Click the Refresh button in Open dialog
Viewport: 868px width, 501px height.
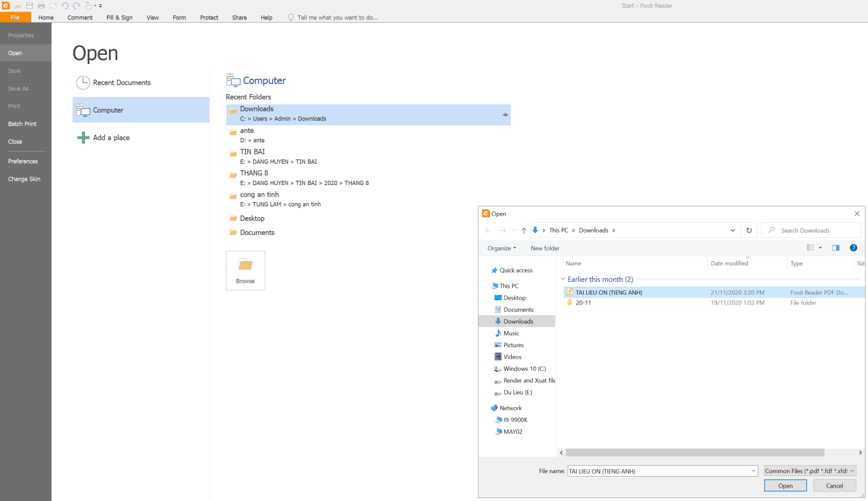click(749, 230)
